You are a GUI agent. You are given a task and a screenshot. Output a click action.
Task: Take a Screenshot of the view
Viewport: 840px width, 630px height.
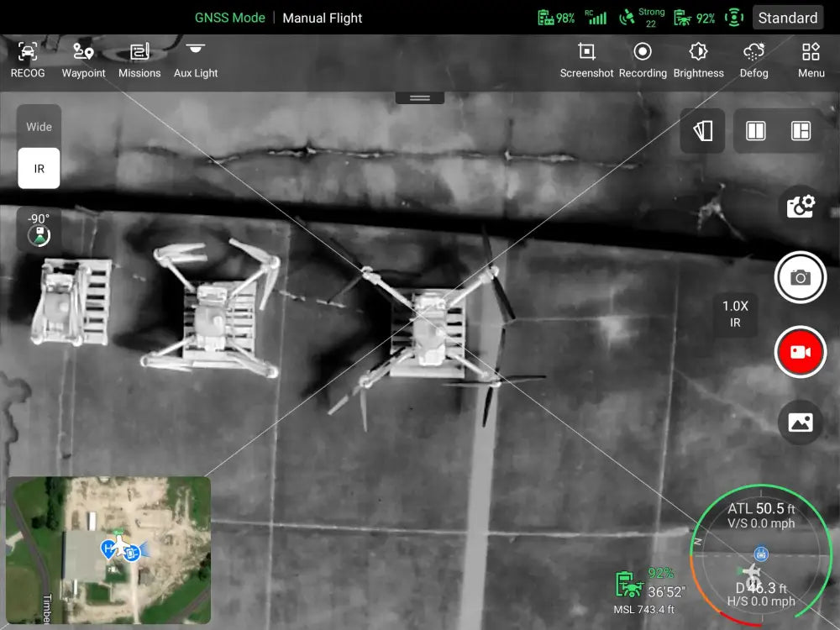(586, 60)
